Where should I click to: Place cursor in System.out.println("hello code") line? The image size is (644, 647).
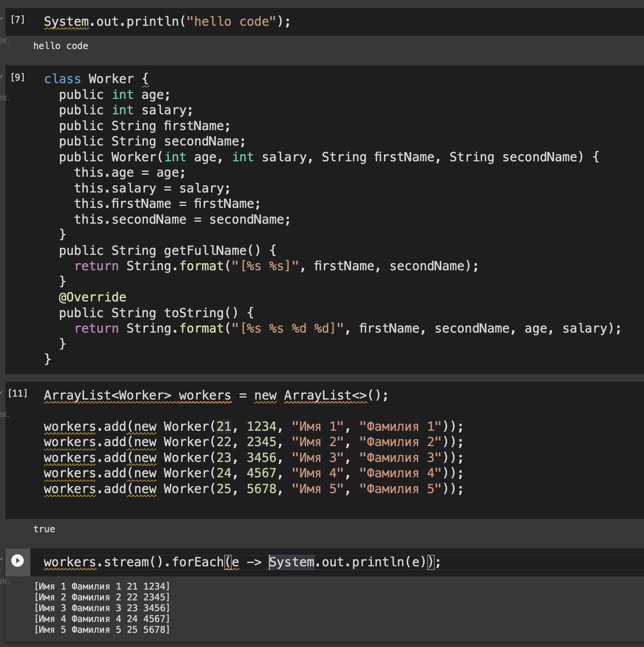(x=167, y=22)
